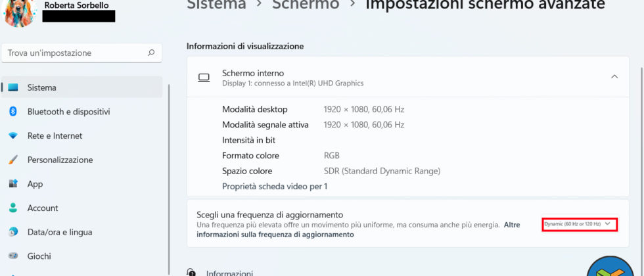
Task: Click the Bluetooth e dispositivi icon
Action: point(12,112)
